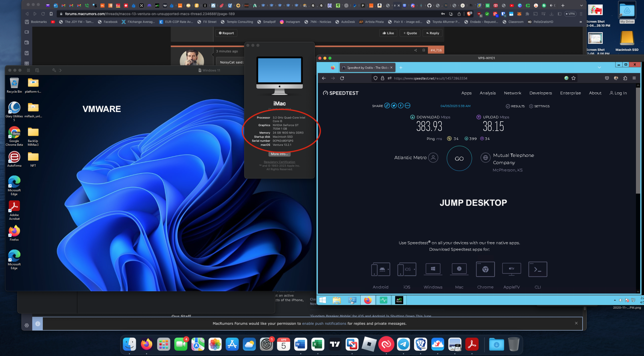Screen dimensions: 644x356
Task: Open Adobe Acrobat desktop shortcut in VM
Action: 14,206
